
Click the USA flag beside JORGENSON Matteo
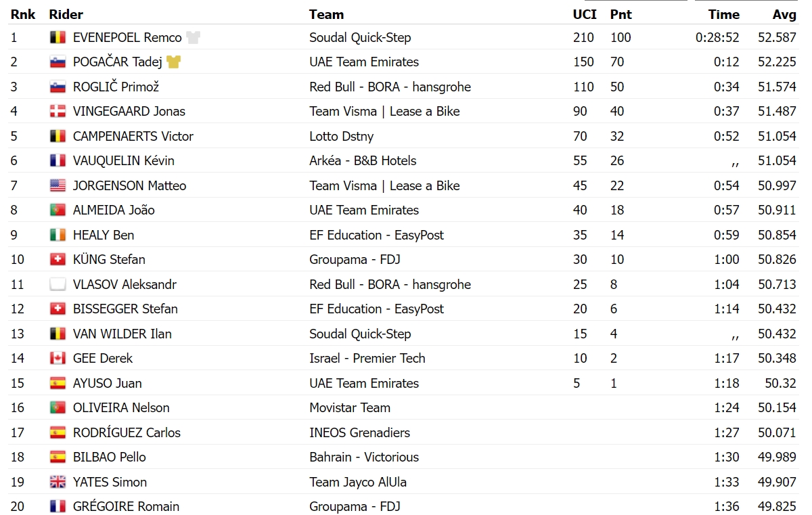pyautogui.click(x=58, y=185)
